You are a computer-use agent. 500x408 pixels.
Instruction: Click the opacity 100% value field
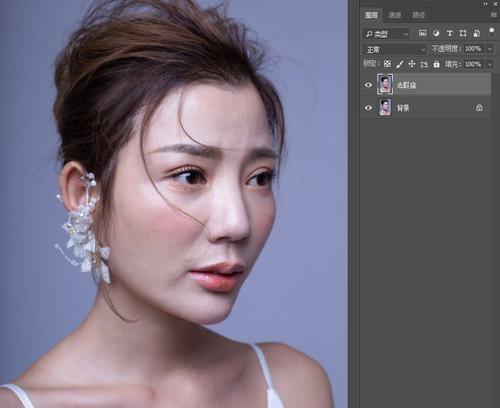click(473, 49)
